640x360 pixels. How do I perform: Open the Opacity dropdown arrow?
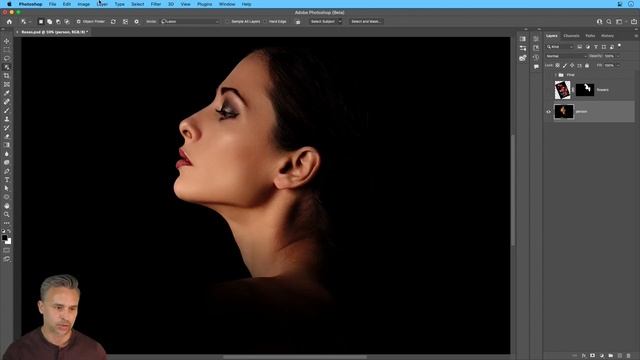pos(618,56)
